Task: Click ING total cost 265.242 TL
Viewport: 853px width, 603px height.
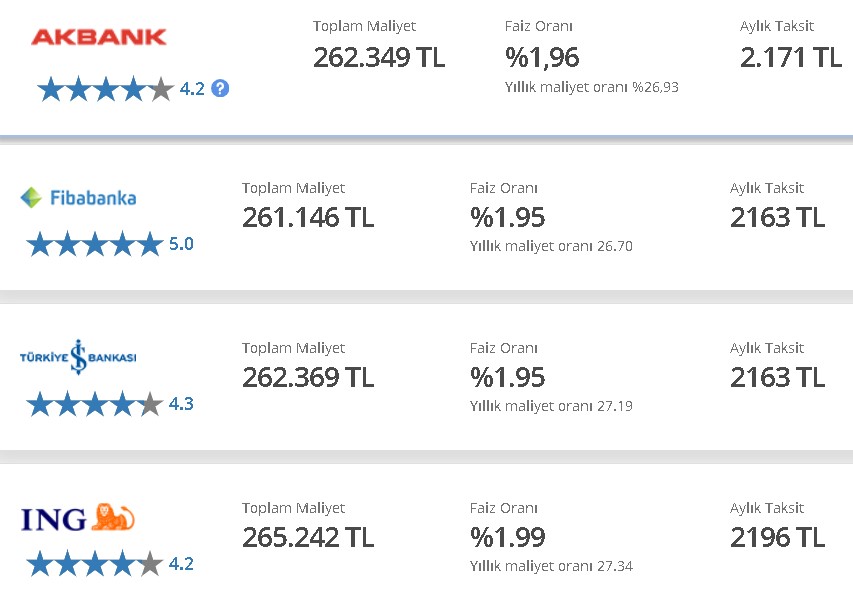Action: tap(308, 537)
